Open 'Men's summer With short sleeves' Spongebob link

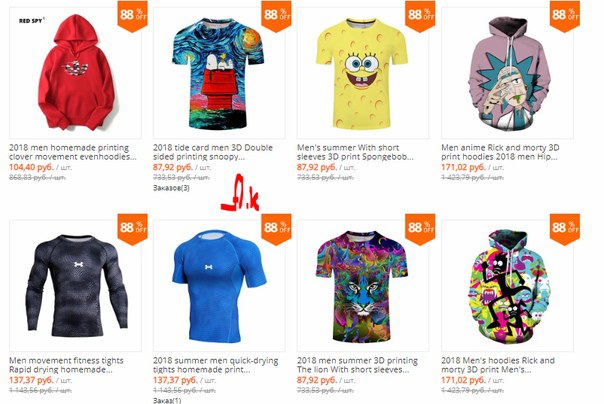[355, 152]
